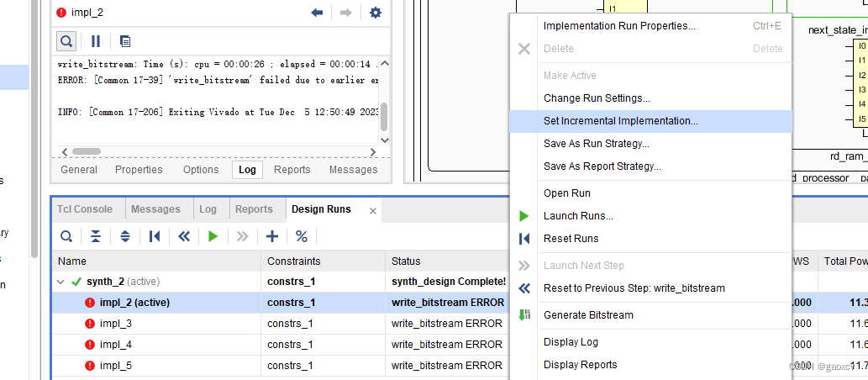Choose Display Log from context menu
The image size is (868, 380).
650,342
